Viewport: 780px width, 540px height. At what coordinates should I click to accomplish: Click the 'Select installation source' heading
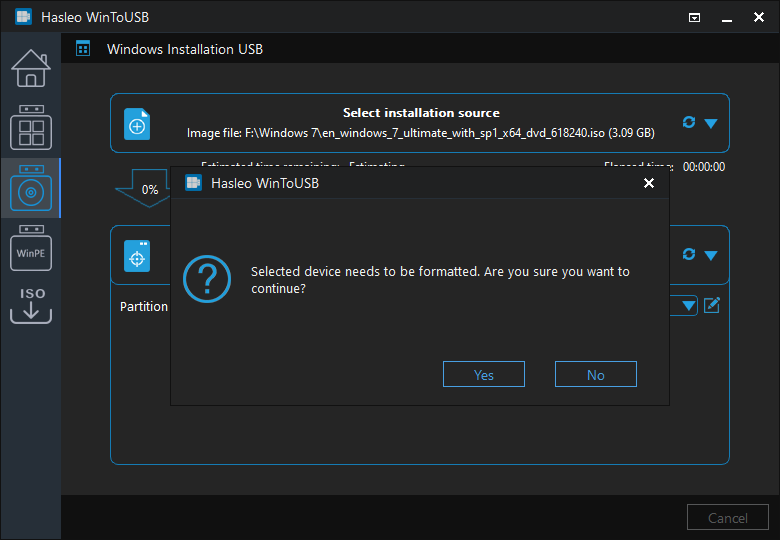[x=421, y=113]
